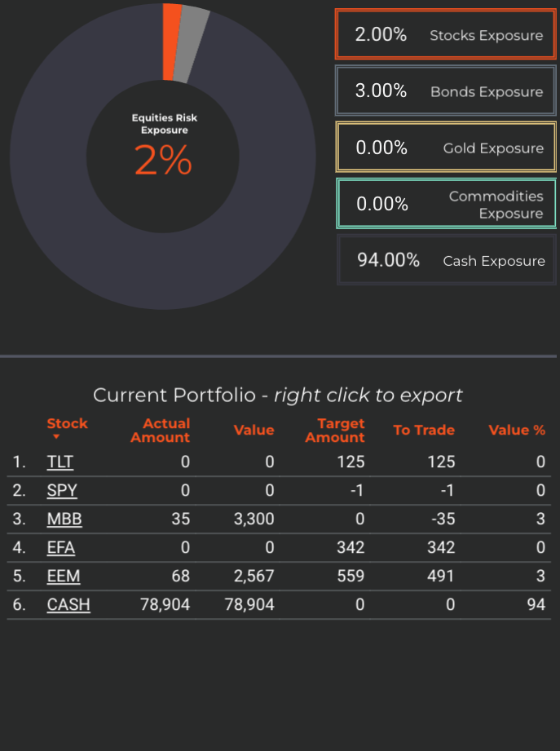The width and height of the screenshot is (560, 751).
Task: Open the CASH row link
Action: click(68, 604)
